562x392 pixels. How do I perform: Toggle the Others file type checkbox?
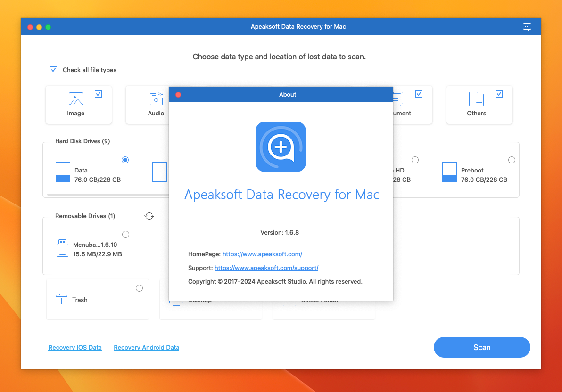point(499,94)
